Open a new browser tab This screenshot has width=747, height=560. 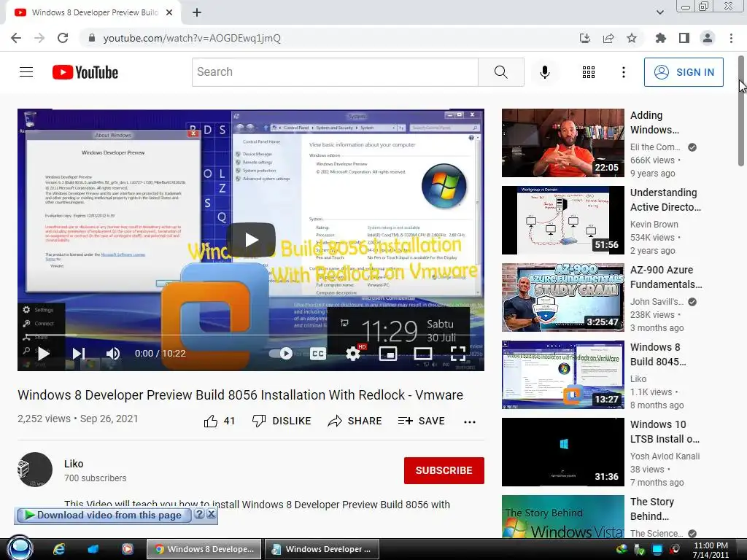tap(197, 13)
